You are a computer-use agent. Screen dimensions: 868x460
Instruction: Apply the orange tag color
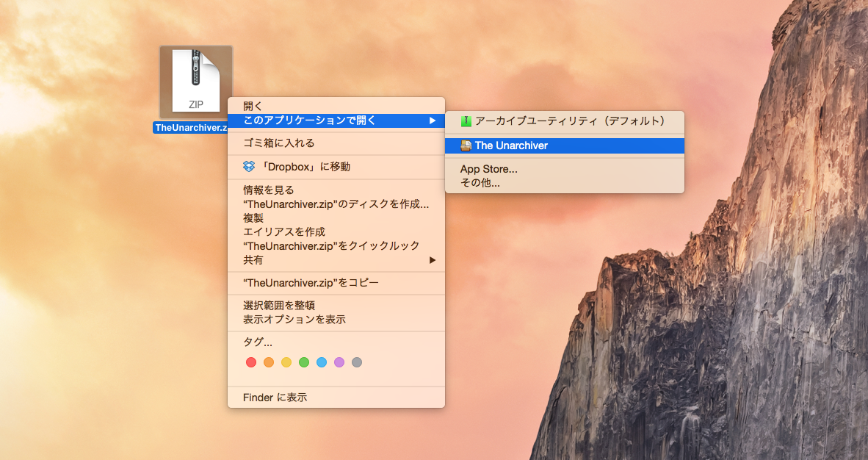coord(269,362)
